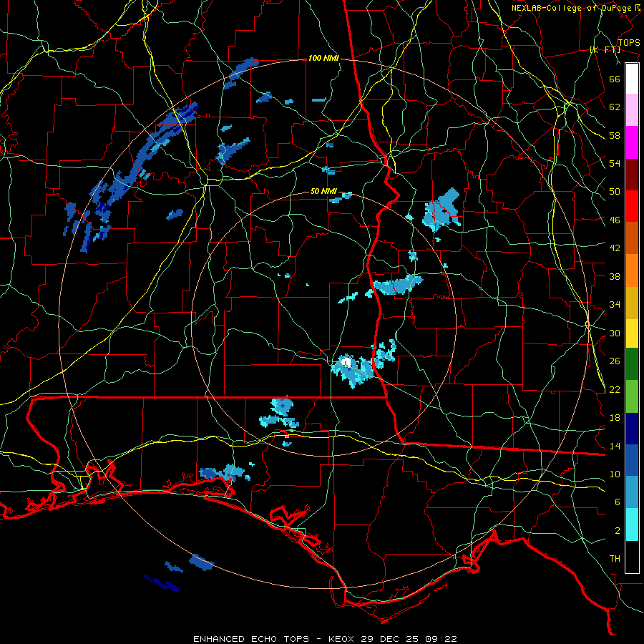Click the NEXLAB-College of DuPage label
644x644 pixels.
pos(575,8)
